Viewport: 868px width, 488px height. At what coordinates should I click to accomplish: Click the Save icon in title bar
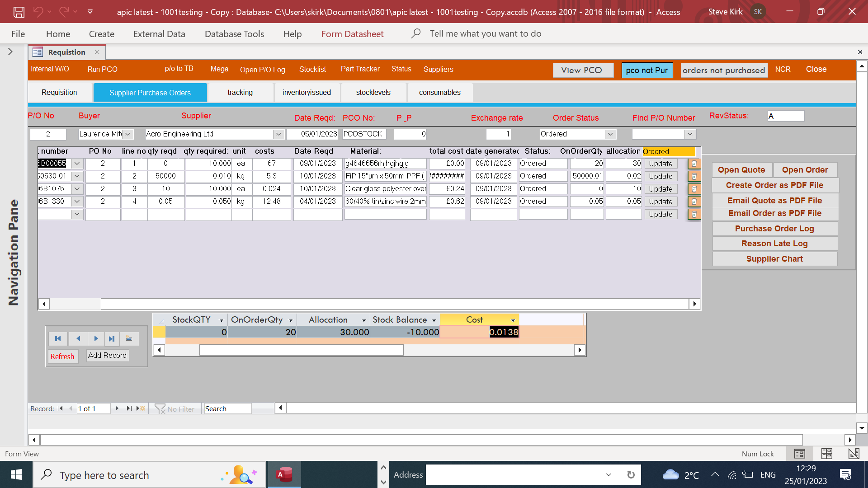point(19,12)
